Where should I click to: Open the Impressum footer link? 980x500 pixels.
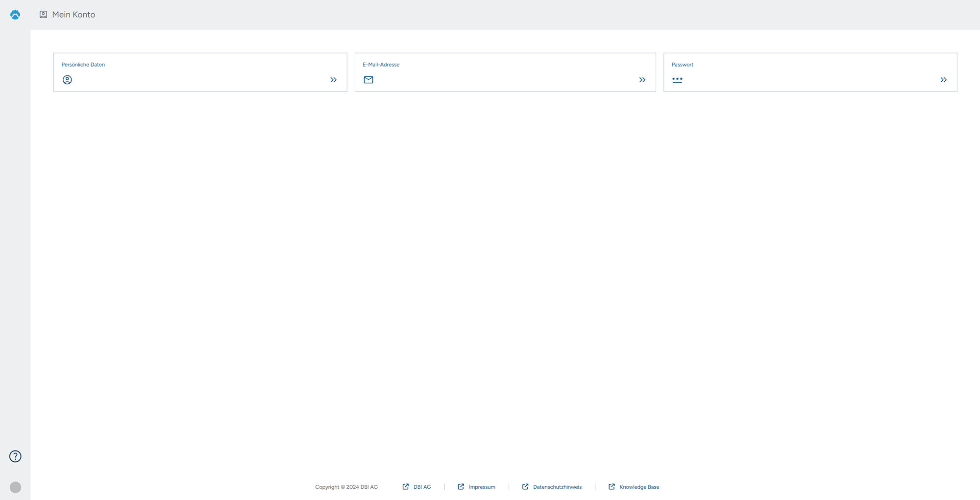pyautogui.click(x=482, y=487)
